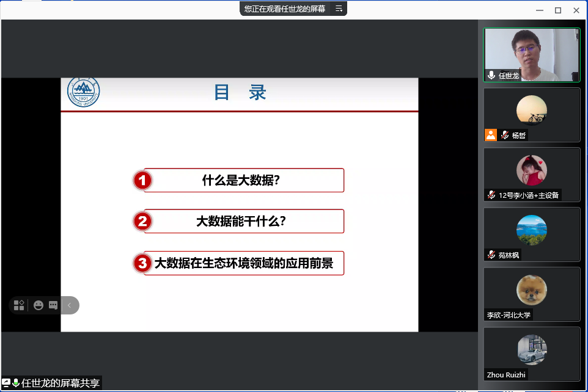Click 任世龙's active microphone icon on video

(x=491, y=76)
